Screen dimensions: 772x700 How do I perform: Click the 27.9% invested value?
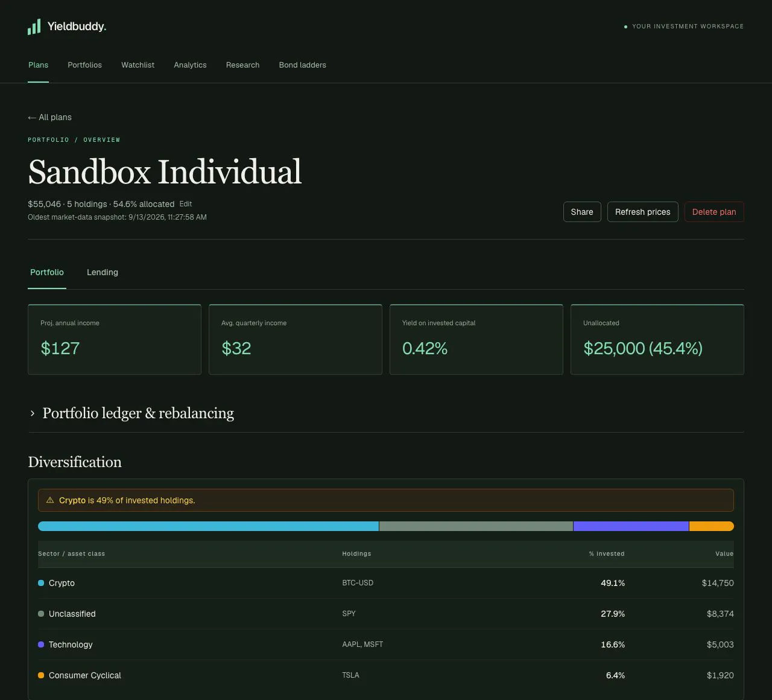[613, 614]
